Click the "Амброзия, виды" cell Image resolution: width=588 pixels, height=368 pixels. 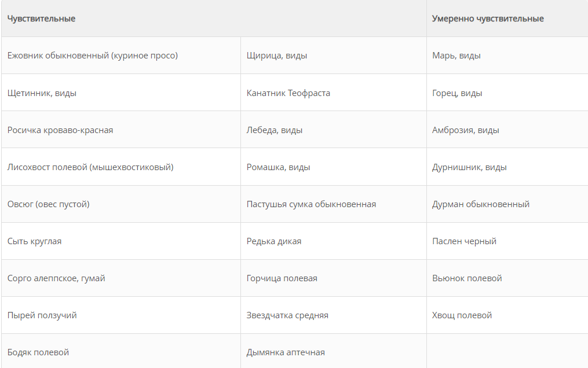(x=466, y=130)
